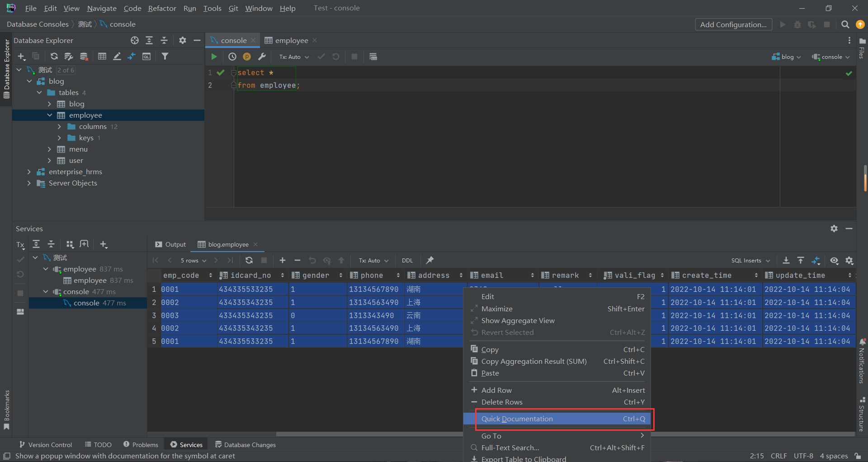Open Go To submenu in context menu
This screenshot has width=868, height=462.
pyautogui.click(x=557, y=436)
